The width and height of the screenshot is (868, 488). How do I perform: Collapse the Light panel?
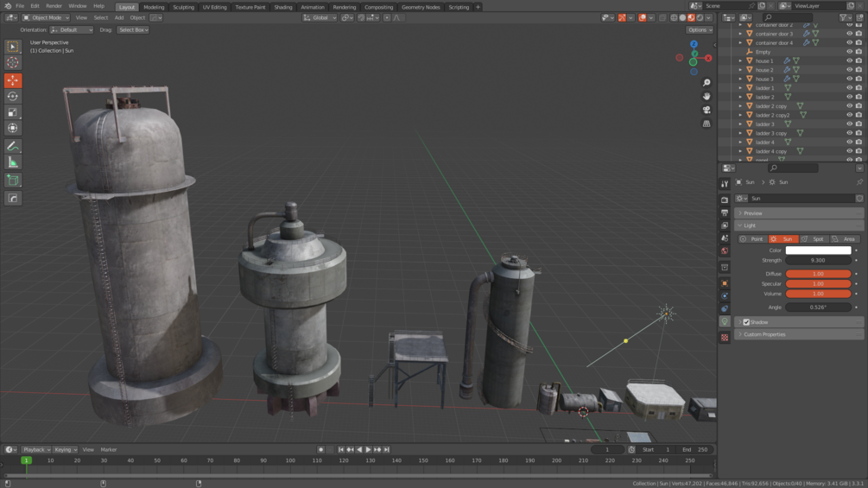click(x=799, y=225)
